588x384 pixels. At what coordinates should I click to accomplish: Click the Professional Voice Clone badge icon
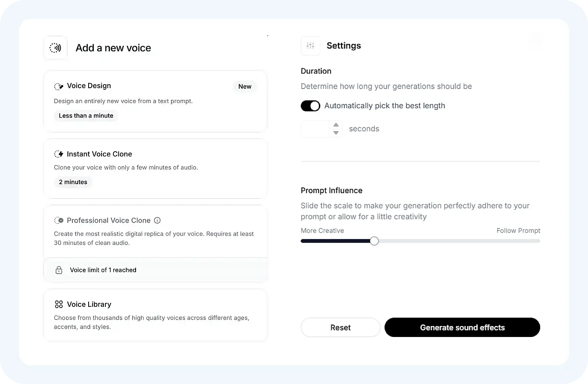click(x=58, y=220)
